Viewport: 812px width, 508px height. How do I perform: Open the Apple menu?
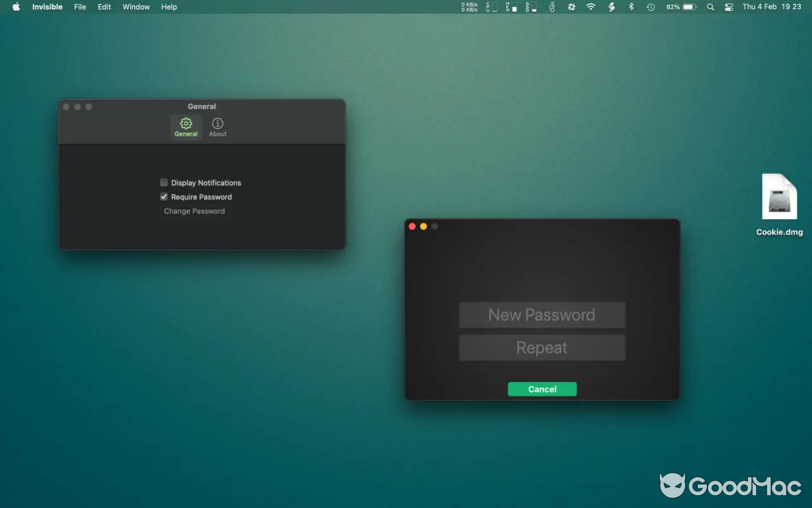(x=15, y=7)
